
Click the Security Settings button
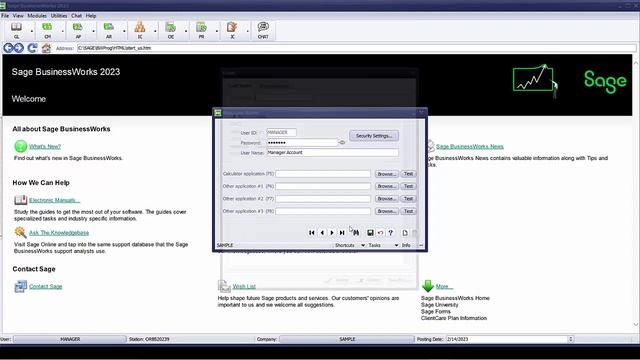(x=374, y=136)
